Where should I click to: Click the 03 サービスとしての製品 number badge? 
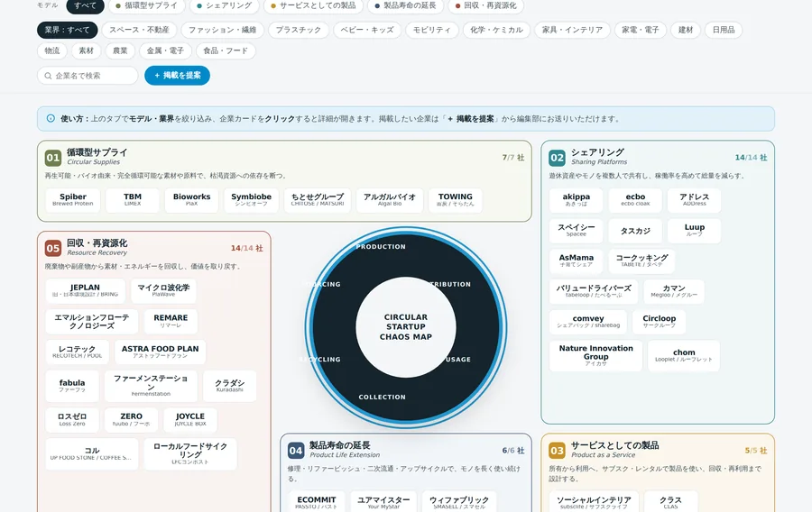(558, 451)
